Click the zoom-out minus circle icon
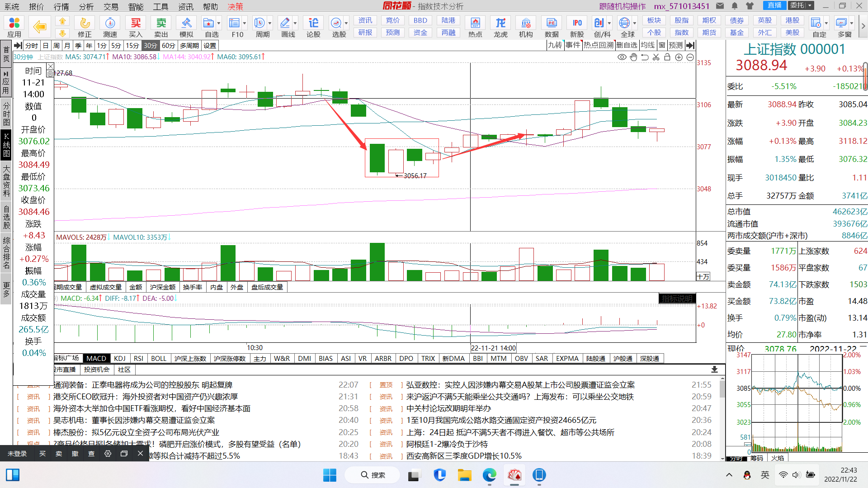The height and width of the screenshot is (488, 868). click(690, 57)
